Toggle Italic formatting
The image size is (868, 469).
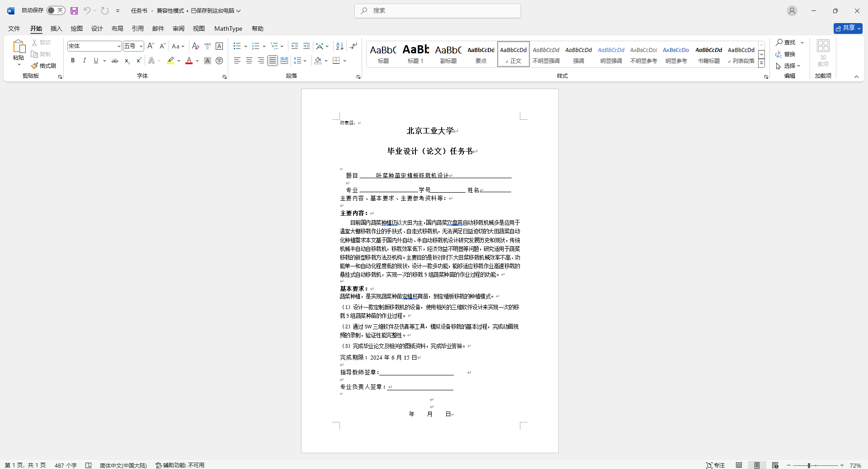click(x=84, y=61)
